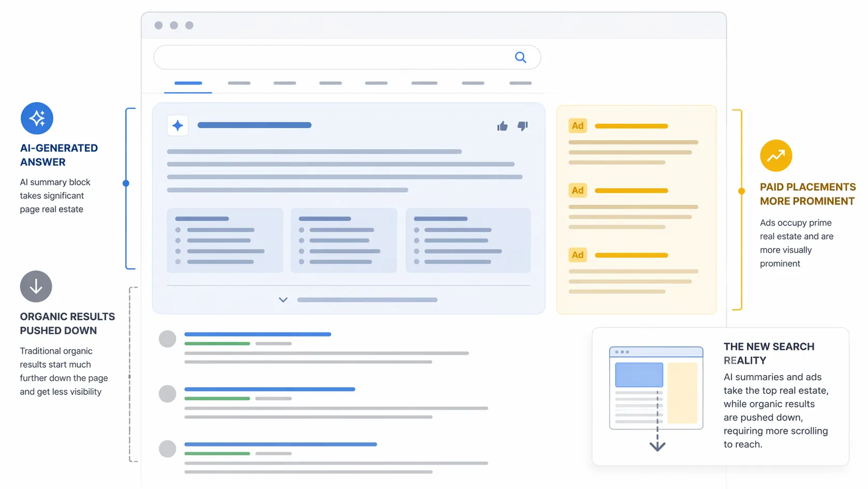Click the "AI-GENERATED ANSWER" heading

point(59,155)
